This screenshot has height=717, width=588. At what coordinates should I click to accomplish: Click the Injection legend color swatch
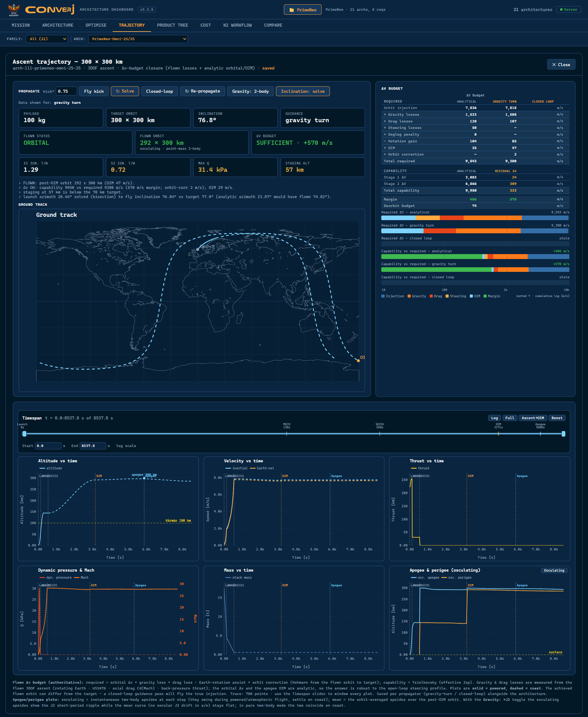(383, 296)
